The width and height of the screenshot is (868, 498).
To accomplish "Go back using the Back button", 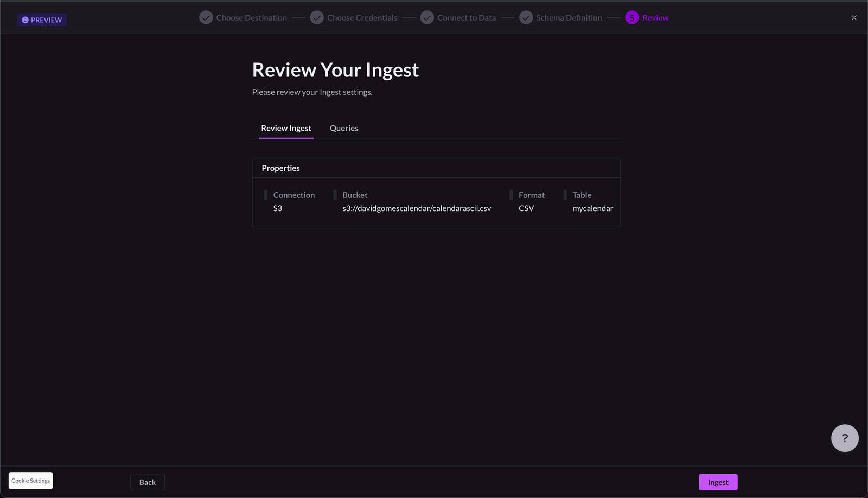I will [147, 482].
